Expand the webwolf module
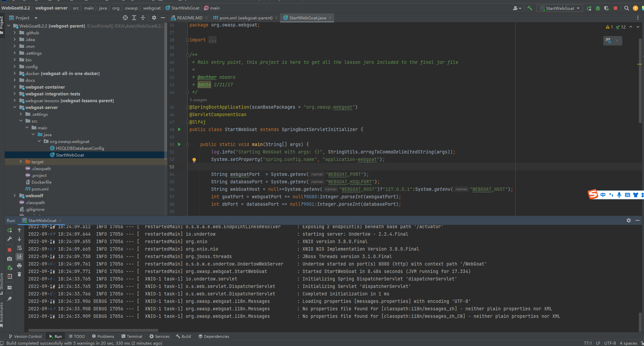This screenshot has height=346, width=644. pyautogui.click(x=15, y=196)
